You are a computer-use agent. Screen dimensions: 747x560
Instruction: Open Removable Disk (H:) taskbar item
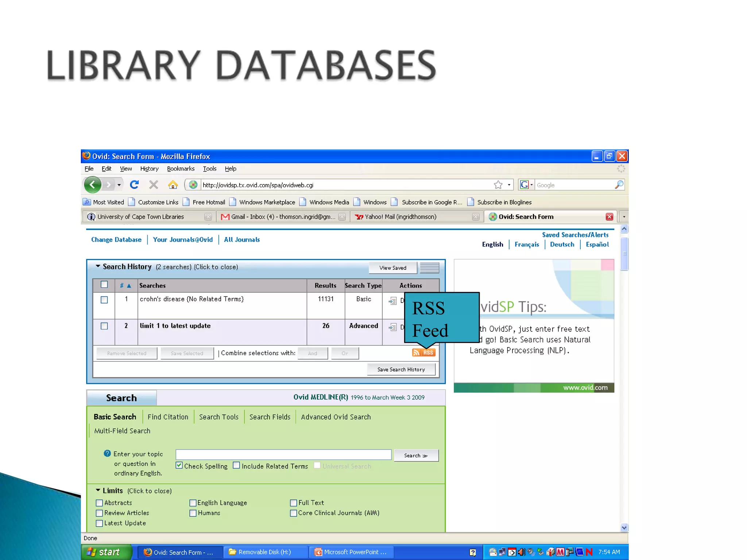(265, 552)
